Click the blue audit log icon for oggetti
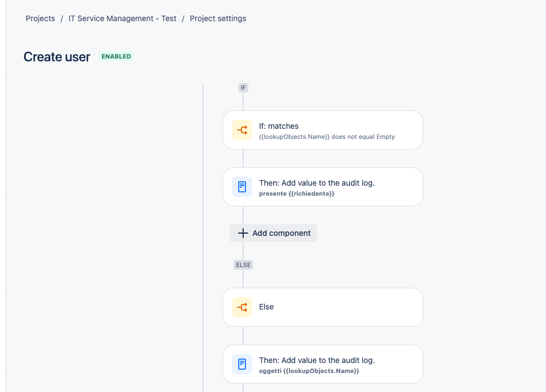Viewport: 546px width, 392px height. (242, 364)
